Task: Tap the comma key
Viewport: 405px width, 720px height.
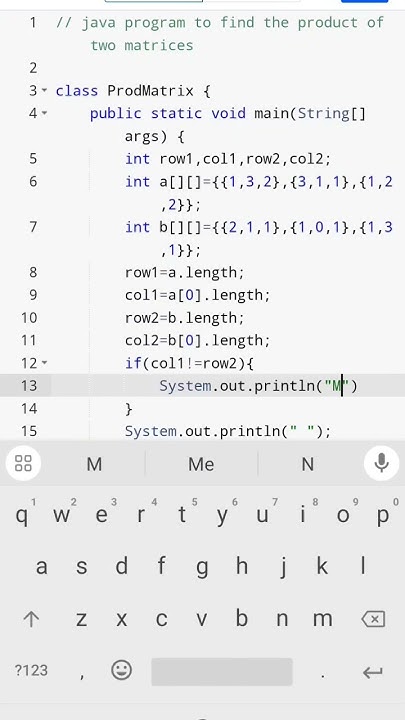Action: click(x=82, y=674)
